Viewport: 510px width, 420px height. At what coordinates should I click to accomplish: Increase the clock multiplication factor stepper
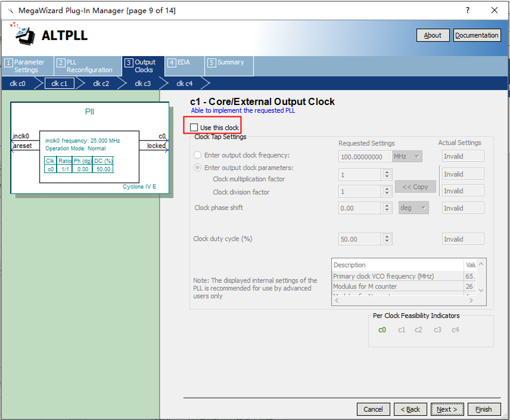387,172
